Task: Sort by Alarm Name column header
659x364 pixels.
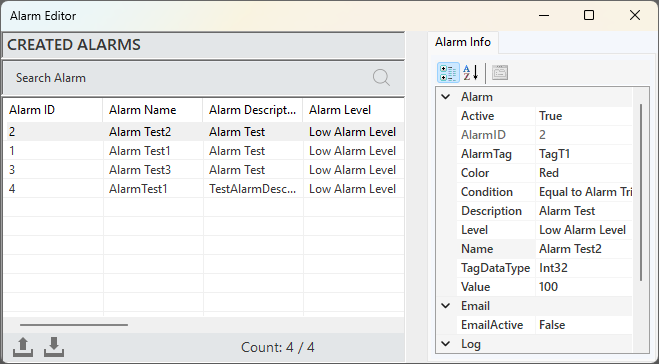Action: [153, 110]
